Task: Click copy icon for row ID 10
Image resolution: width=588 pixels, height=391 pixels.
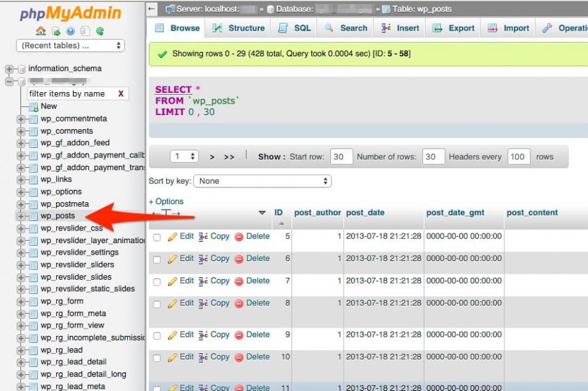Action: 203,357
